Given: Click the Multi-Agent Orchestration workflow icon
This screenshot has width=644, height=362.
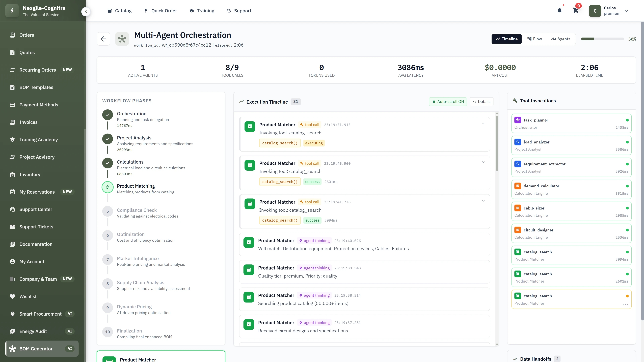Looking at the screenshot, I should (x=122, y=39).
